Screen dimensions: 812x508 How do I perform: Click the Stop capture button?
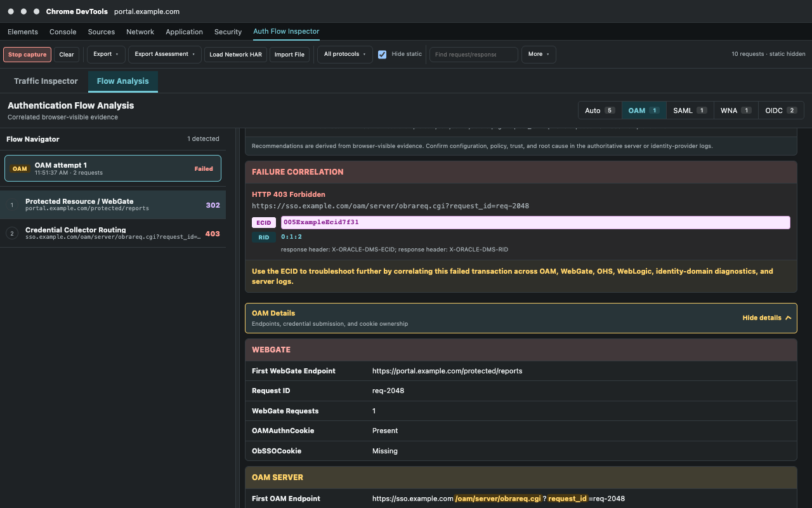(27, 55)
